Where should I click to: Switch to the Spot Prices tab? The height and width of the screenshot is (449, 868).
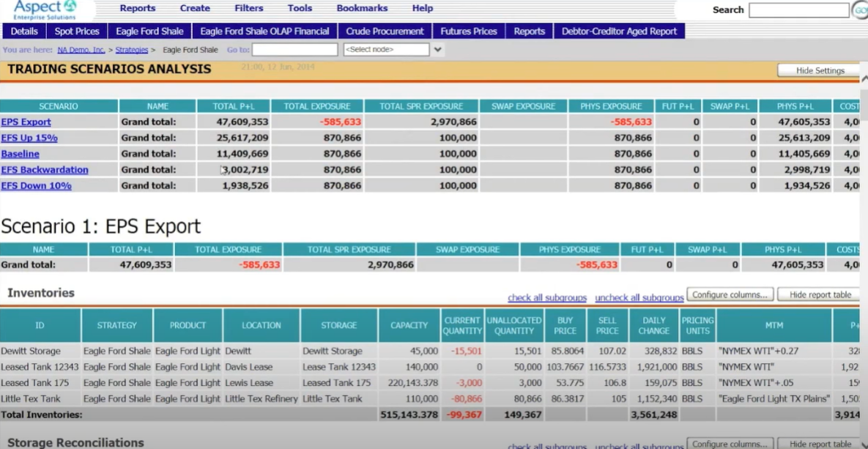coord(77,31)
